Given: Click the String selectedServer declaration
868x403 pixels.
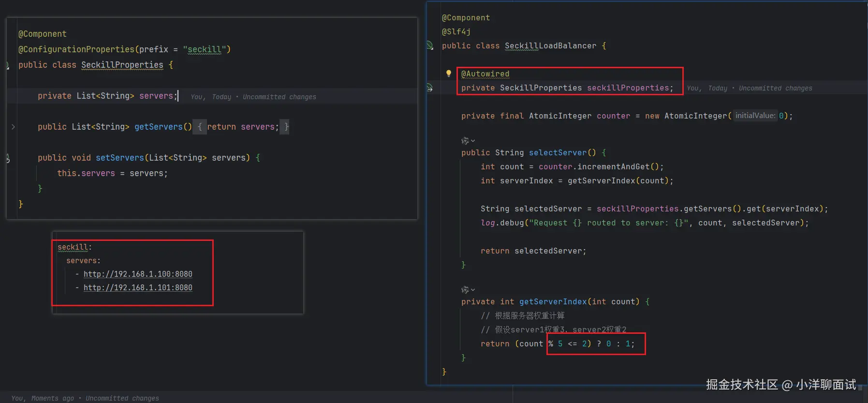Looking at the screenshot, I should 654,209.
